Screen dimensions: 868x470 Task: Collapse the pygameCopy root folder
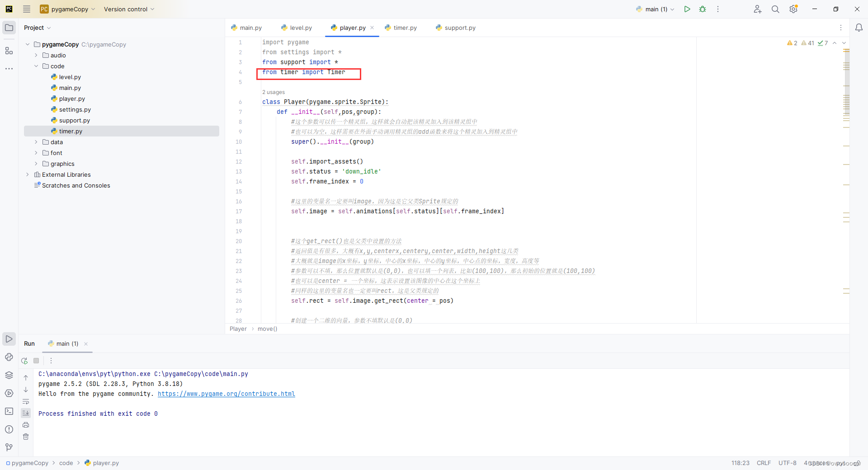tap(28, 44)
